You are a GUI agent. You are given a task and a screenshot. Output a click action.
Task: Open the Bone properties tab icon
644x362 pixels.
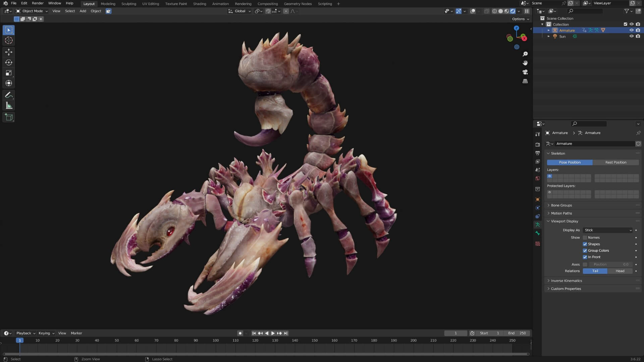pyautogui.click(x=538, y=233)
